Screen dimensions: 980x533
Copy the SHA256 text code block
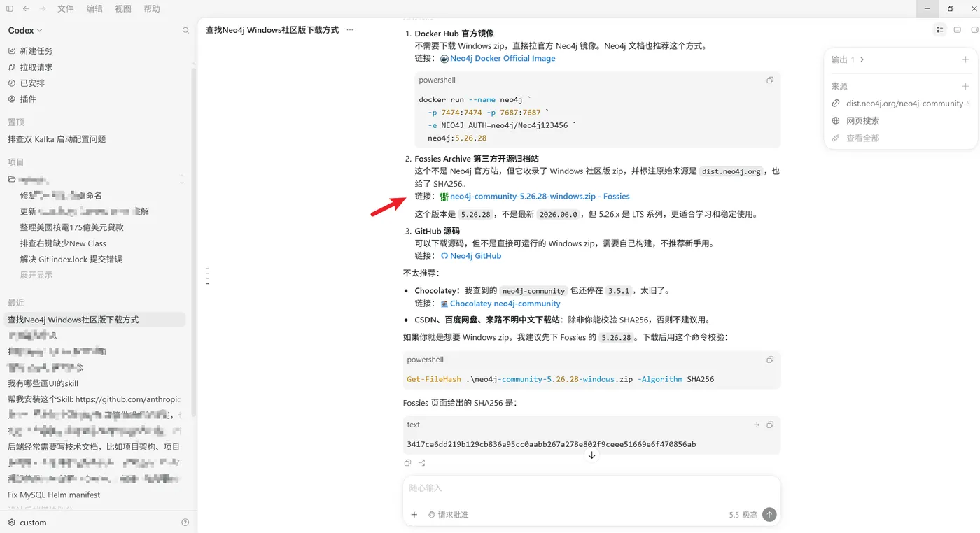(770, 425)
